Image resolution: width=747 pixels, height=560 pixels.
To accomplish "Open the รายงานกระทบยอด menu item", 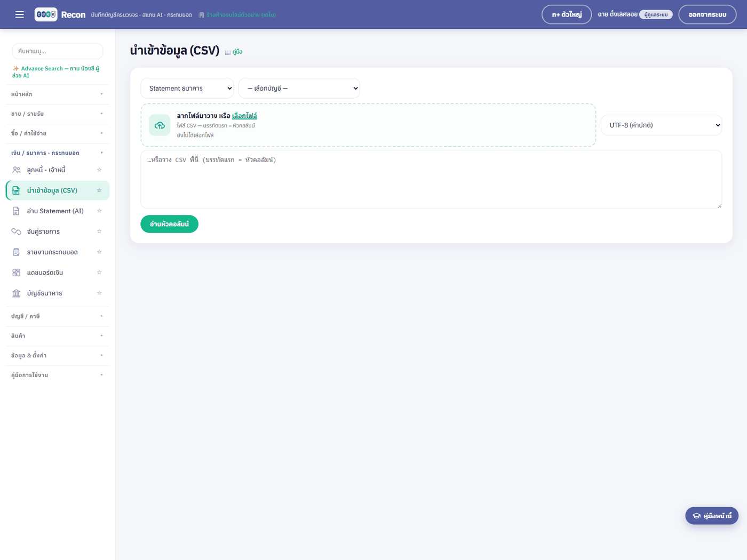I will pyautogui.click(x=58, y=252).
